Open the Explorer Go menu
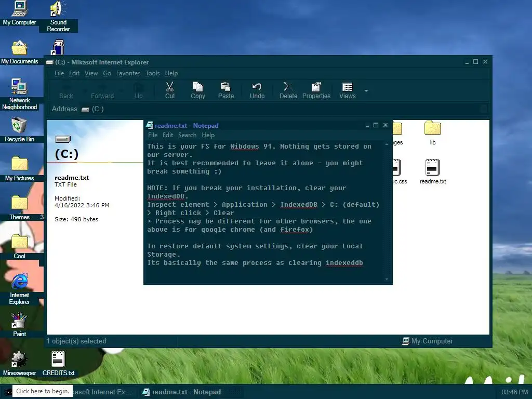 point(107,73)
